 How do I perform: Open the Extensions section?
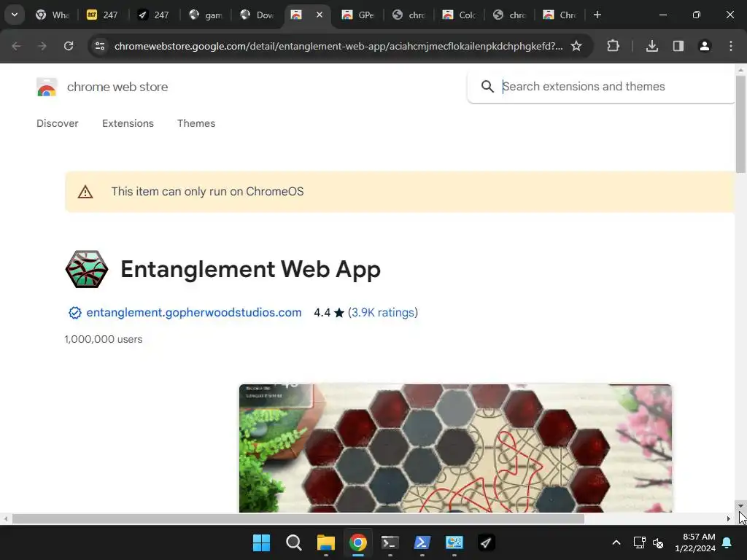(128, 123)
